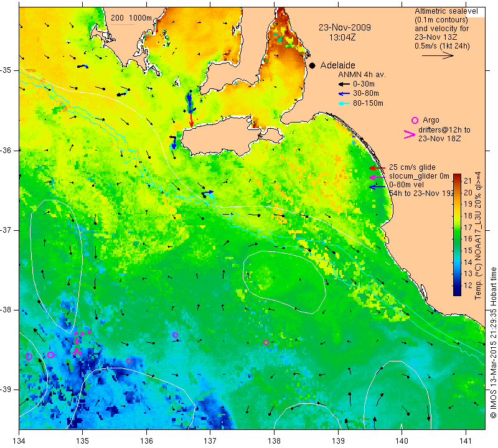This screenshot has width=498, height=448.
Task: Click the 25 cm/s glide label
Action: [x=412, y=167]
